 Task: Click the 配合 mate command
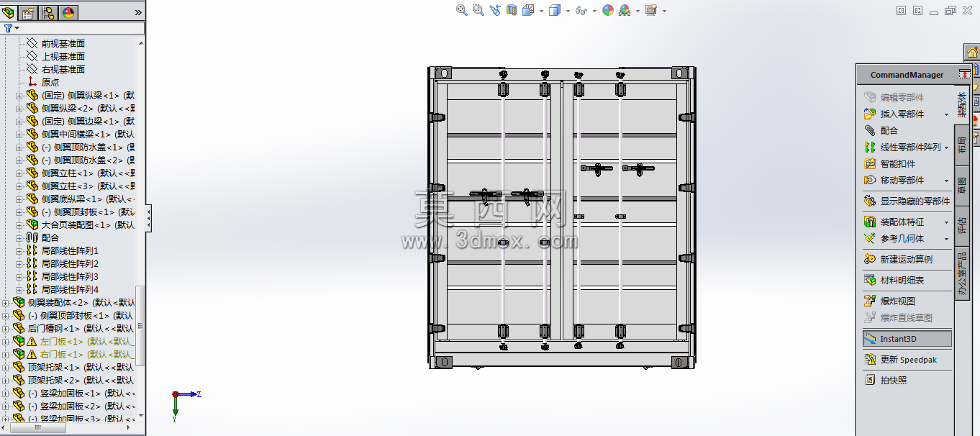[x=881, y=130]
